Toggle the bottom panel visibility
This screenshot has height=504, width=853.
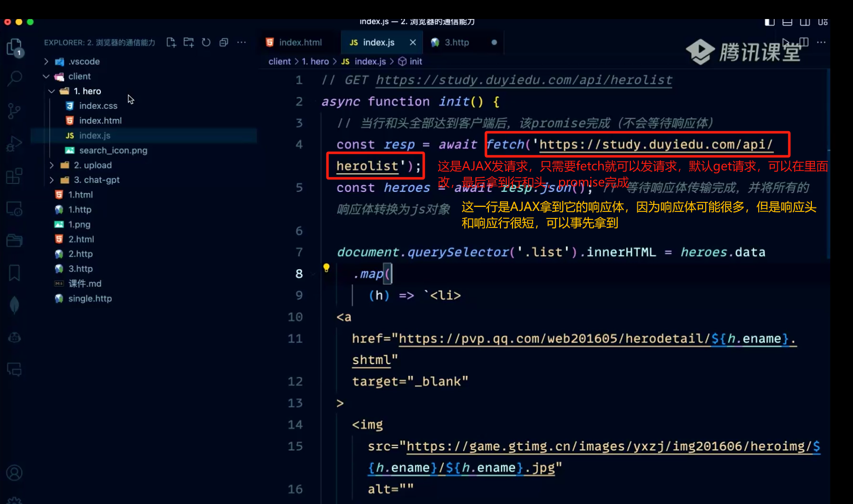(x=787, y=22)
